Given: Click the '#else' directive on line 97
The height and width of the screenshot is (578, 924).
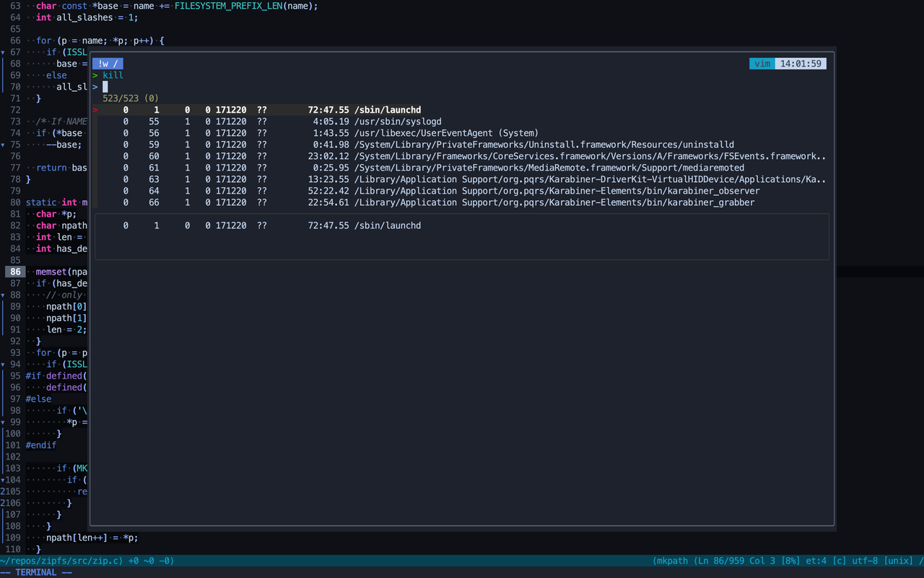Looking at the screenshot, I should coord(38,399).
